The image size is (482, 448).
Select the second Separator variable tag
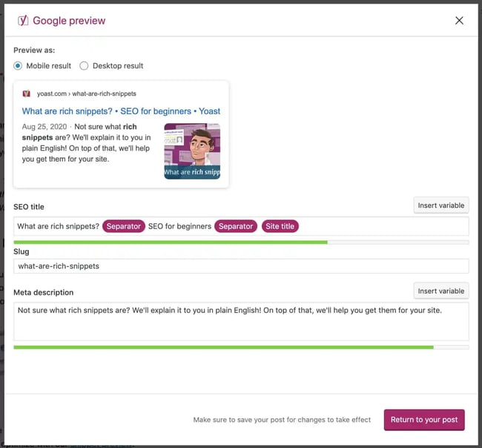[236, 226]
